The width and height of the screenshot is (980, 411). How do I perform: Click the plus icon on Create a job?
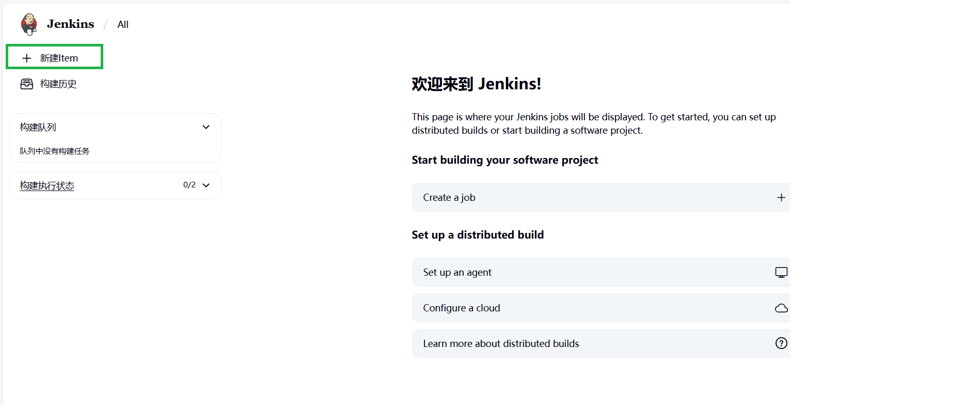[x=781, y=198]
